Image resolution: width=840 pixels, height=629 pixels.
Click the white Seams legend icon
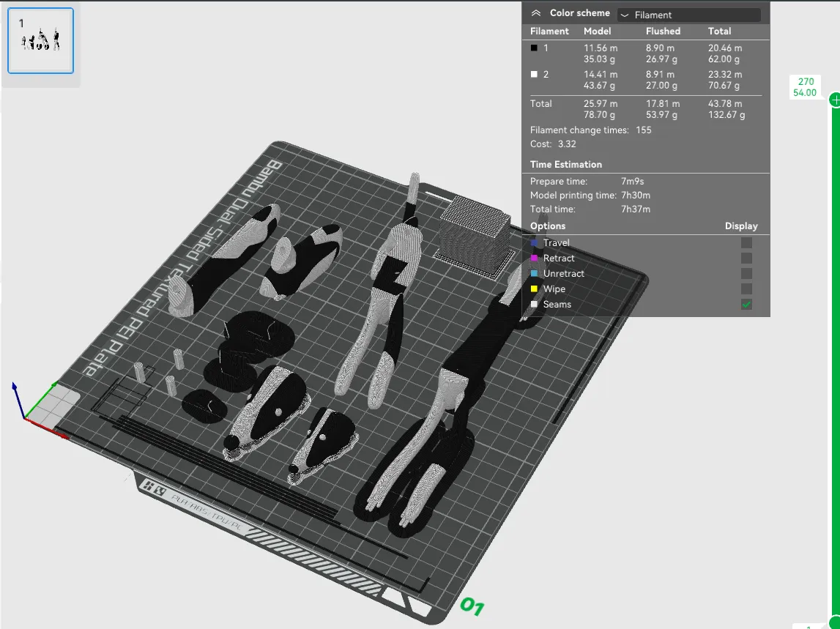pyautogui.click(x=534, y=305)
